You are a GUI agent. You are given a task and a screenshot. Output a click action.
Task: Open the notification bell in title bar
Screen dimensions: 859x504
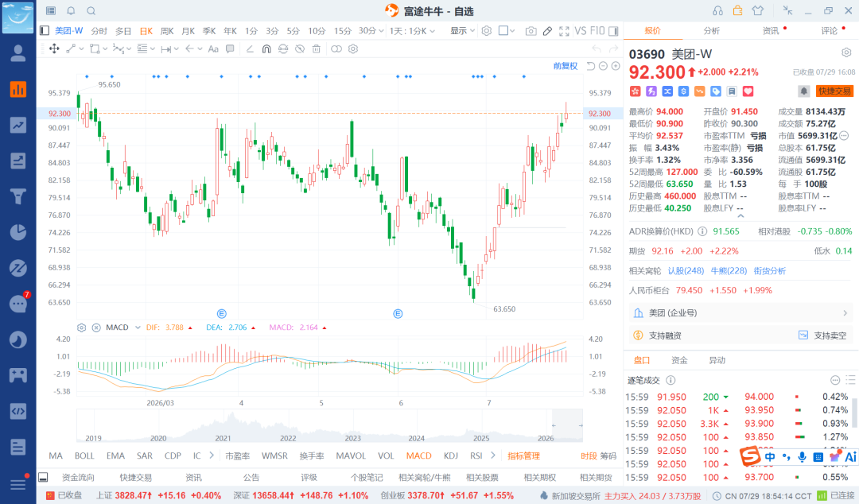coord(72,10)
